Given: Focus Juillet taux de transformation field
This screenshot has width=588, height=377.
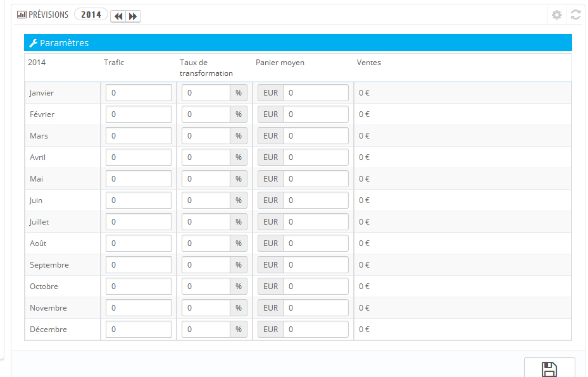Looking at the screenshot, I should pyautogui.click(x=206, y=222).
